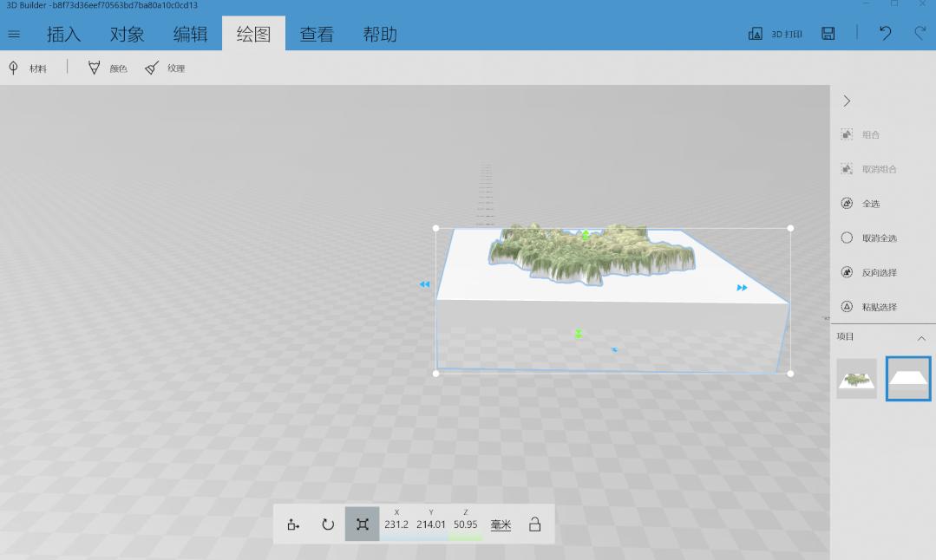
Task: Select the 纹理 (texture) paint tool
Action: coord(165,67)
